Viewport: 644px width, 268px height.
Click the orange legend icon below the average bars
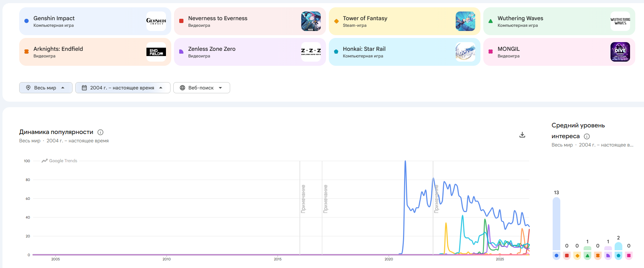598,255
